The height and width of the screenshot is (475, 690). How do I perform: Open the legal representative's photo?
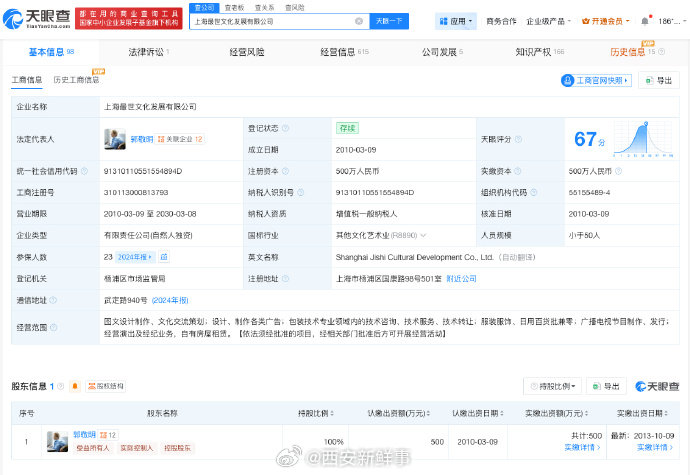[x=115, y=139]
